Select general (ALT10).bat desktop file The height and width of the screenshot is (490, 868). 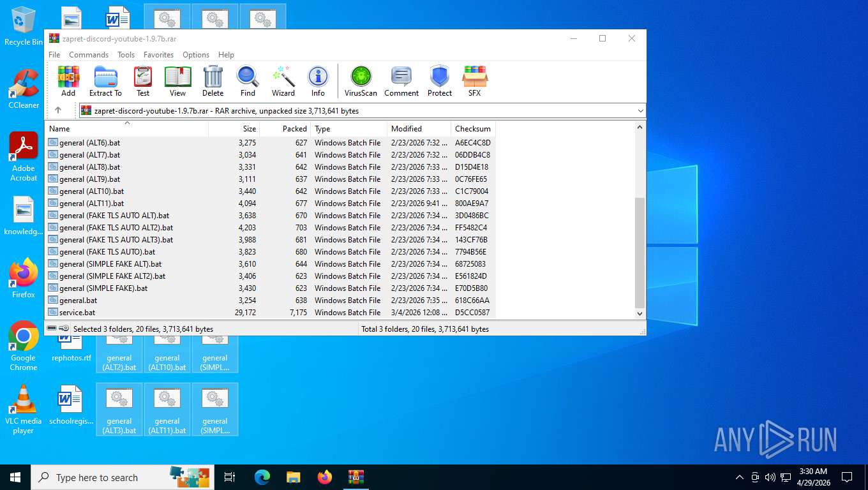coord(167,354)
